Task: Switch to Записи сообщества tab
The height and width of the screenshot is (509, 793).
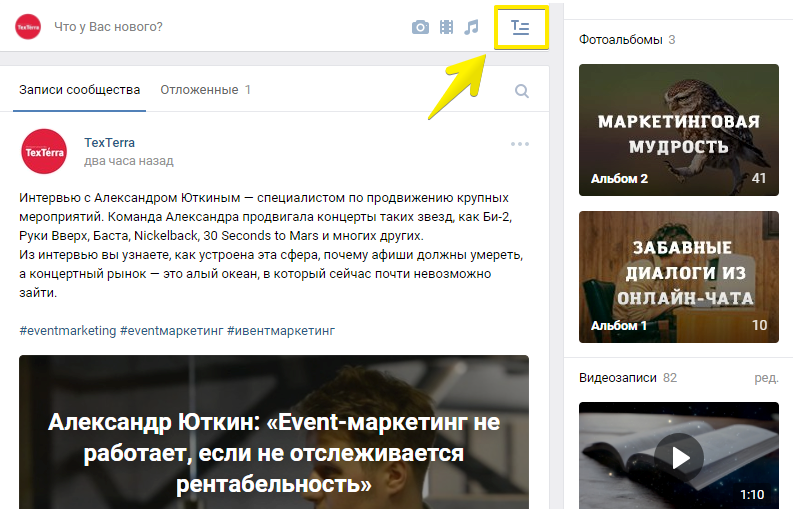Action: (x=79, y=90)
